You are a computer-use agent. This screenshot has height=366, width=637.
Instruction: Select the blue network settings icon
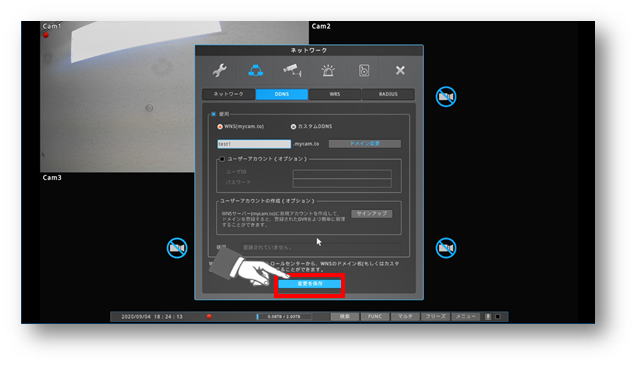256,71
